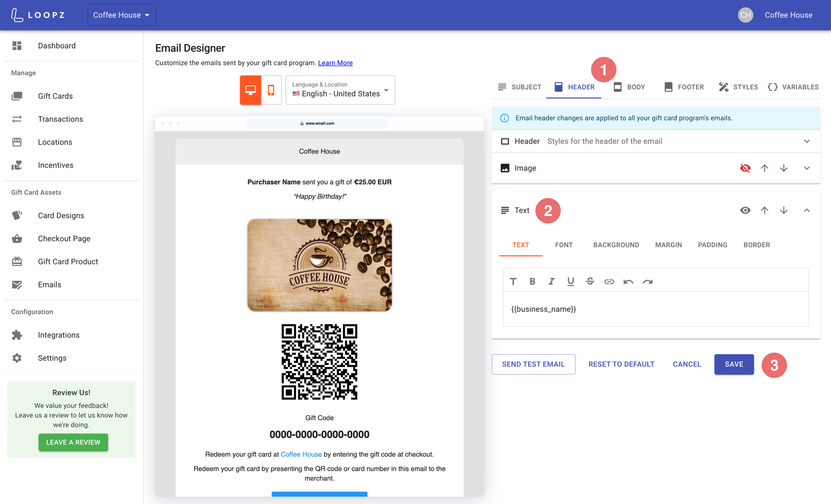Open the Subject tab

pos(519,87)
